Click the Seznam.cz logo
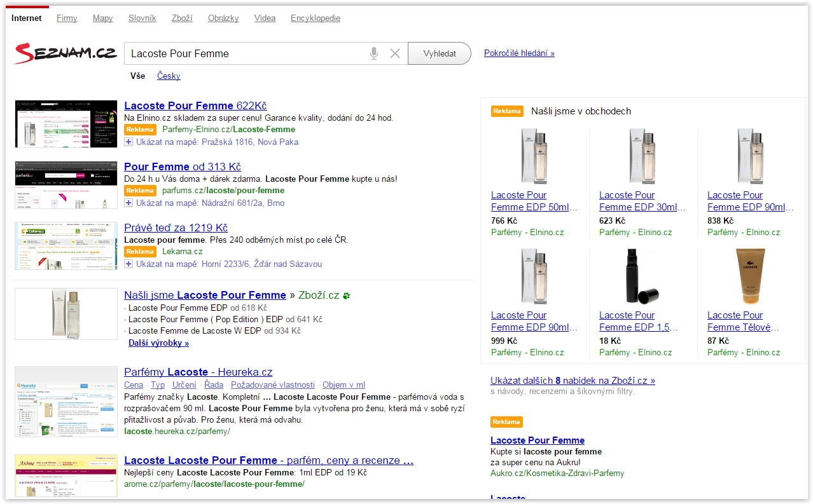This screenshot has width=813, height=504. [66, 53]
